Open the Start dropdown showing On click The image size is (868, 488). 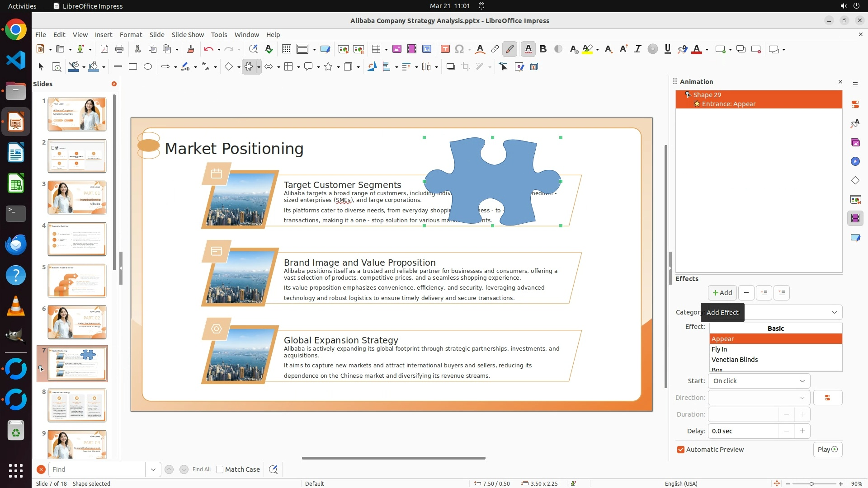click(x=759, y=381)
